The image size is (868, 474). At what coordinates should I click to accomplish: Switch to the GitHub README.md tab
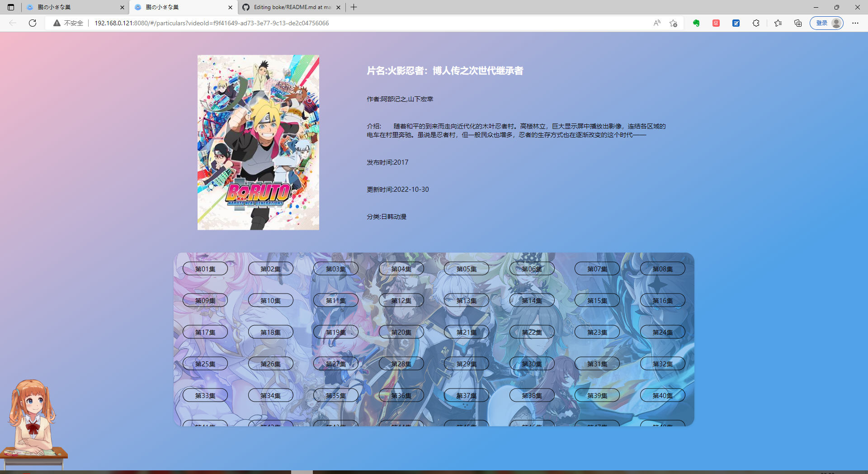click(x=292, y=7)
